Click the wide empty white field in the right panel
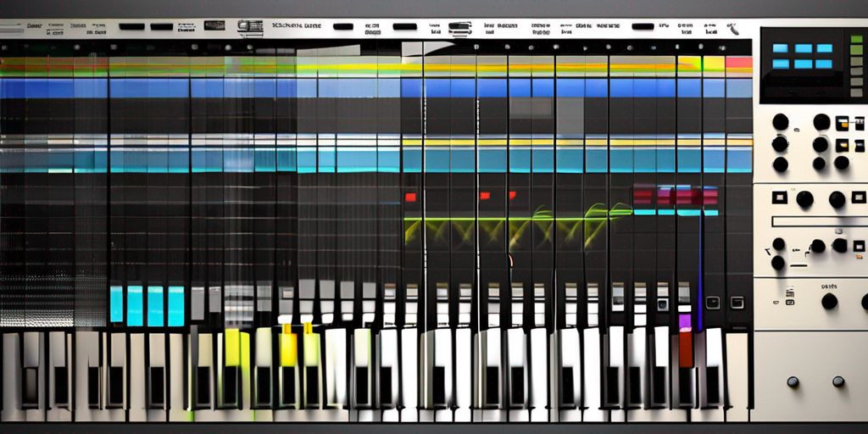The height and width of the screenshot is (434, 868). 818,221
